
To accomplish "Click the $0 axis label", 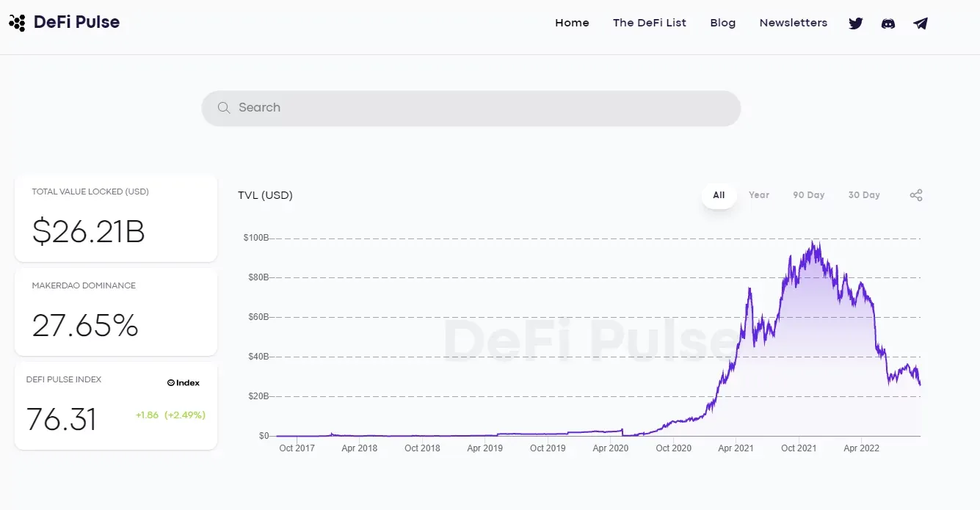I will [264, 436].
